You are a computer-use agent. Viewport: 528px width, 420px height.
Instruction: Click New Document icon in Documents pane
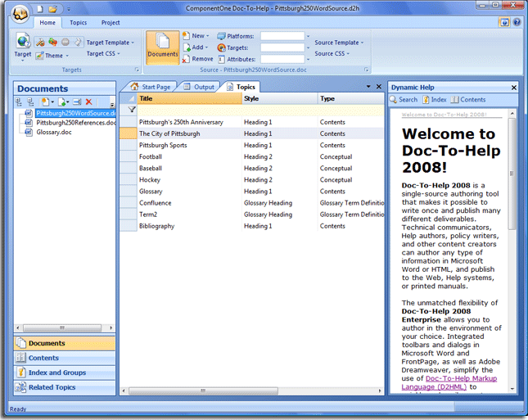pos(47,102)
